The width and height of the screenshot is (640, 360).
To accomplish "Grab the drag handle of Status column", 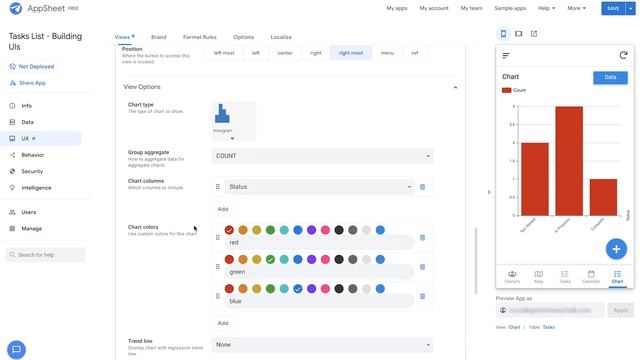I will [x=218, y=187].
